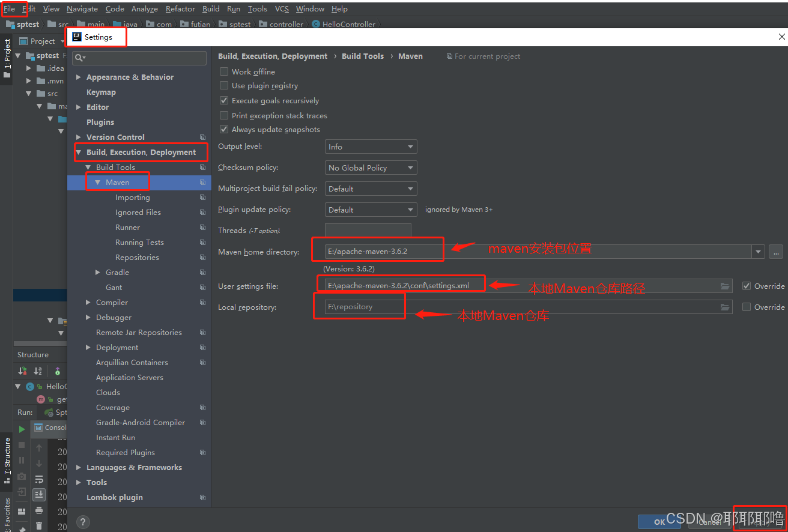Click project-level icon beside Coverage
This screenshot has height=532, width=788.
coord(202,407)
